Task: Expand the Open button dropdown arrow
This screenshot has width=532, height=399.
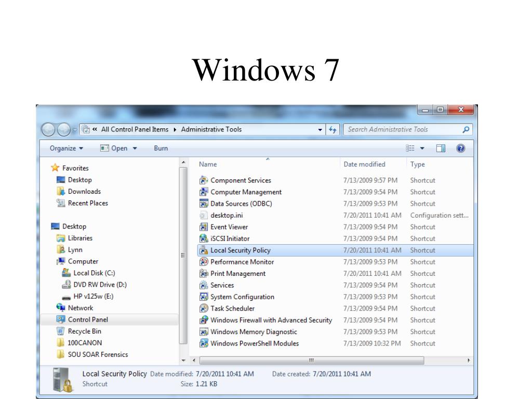Action: 135,148
